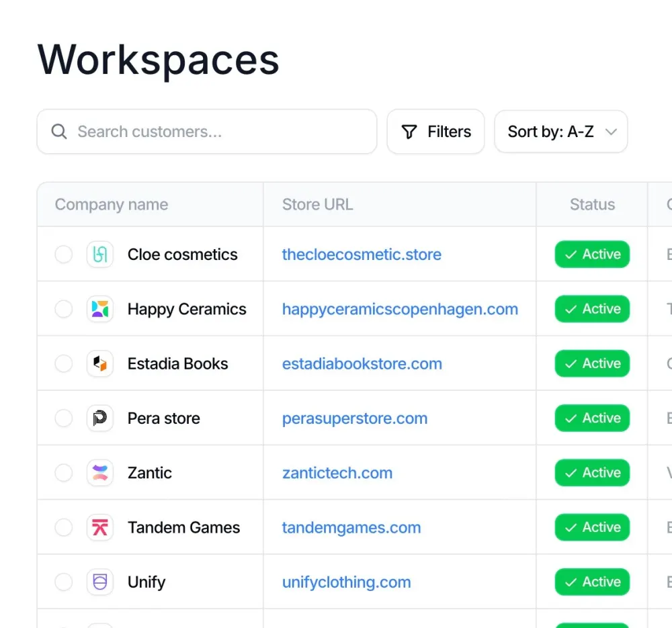Click Active badge for Tandem Games

coord(592,527)
